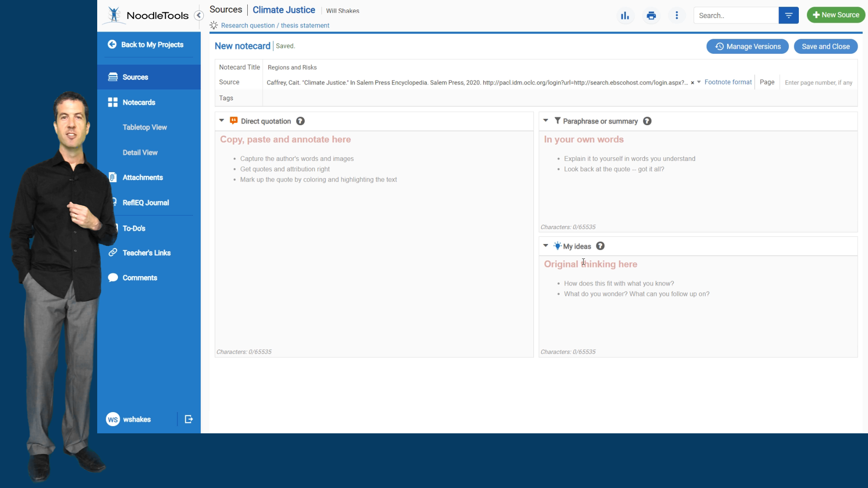Screen dimensions: 868x488
Task: Collapse the My ideas section
Action: (x=546, y=246)
